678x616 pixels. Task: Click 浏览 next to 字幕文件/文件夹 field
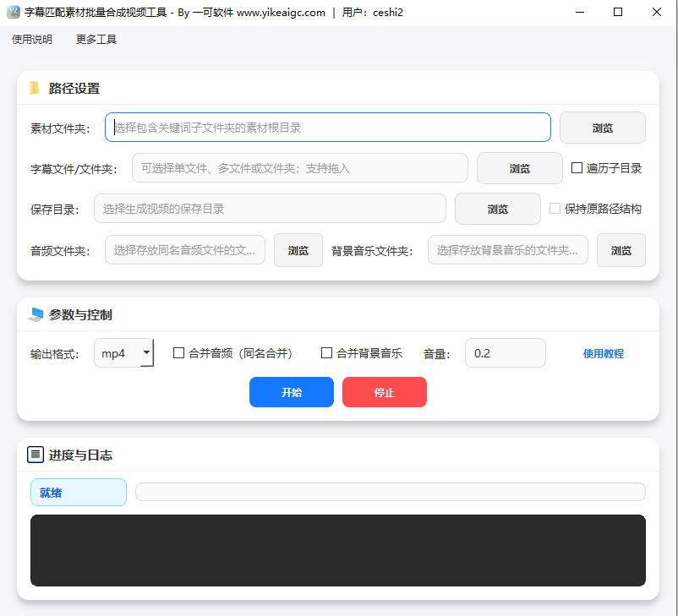519,169
